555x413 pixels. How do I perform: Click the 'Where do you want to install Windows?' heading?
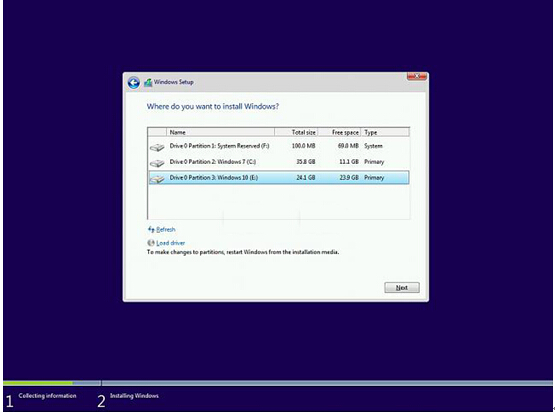(213, 106)
